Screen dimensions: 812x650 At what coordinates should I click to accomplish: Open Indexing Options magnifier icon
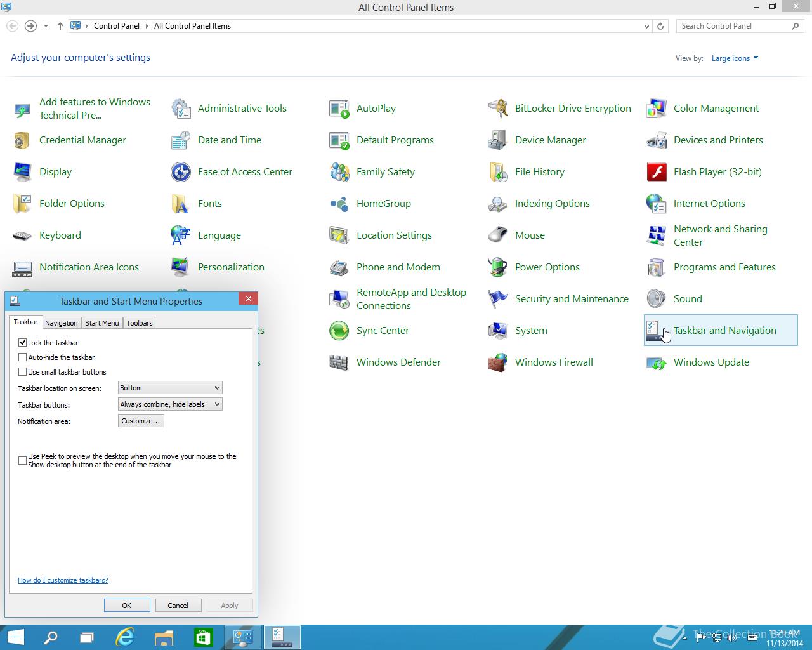point(498,204)
